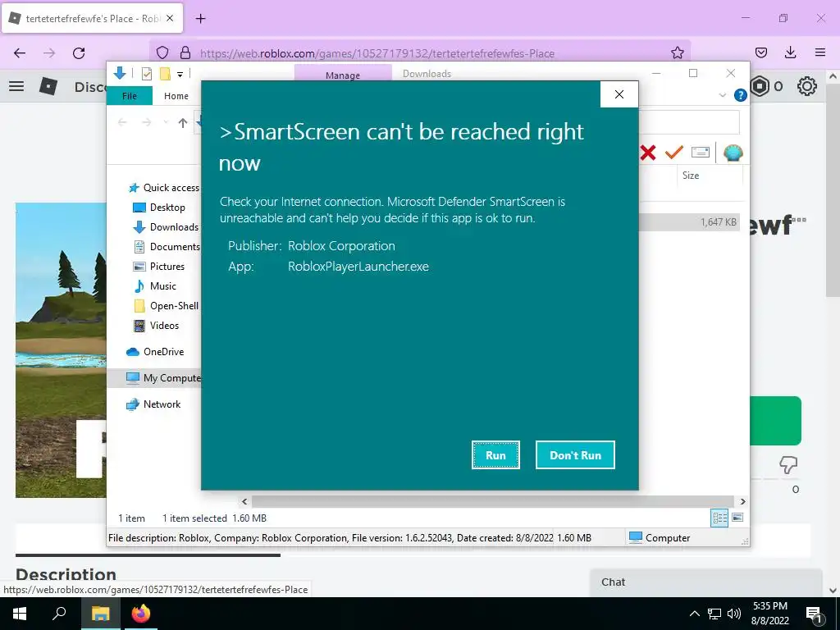Click the orange checkmark properties icon
The width and height of the screenshot is (840, 630).
[x=674, y=153]
